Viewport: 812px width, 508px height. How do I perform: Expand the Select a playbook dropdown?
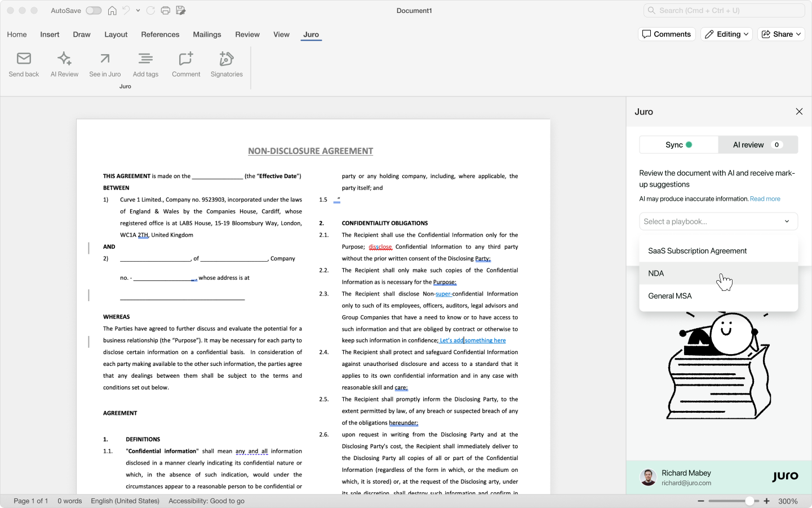(718, 222)
